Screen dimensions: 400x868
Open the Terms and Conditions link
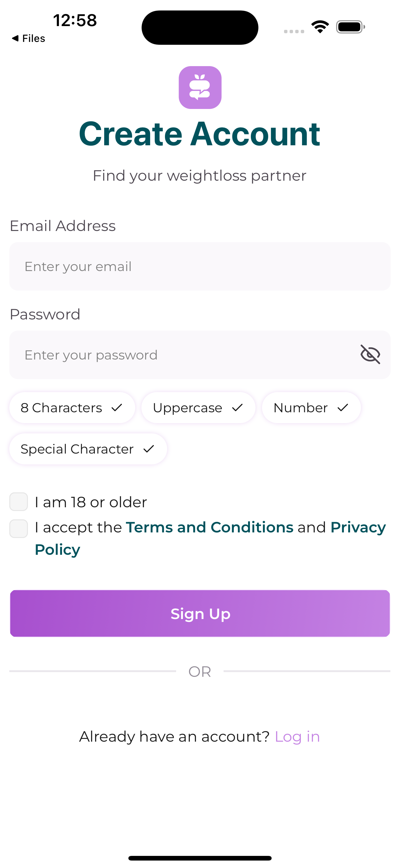[209, 527]
